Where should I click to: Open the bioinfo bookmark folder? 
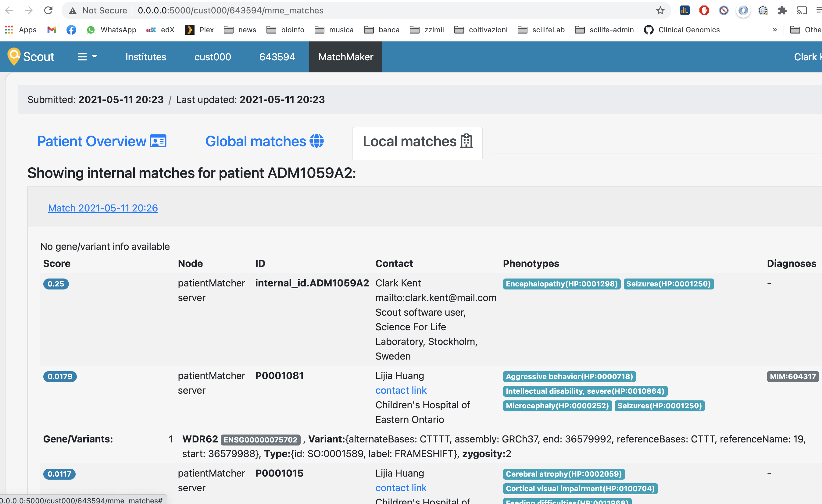(285, 30)
